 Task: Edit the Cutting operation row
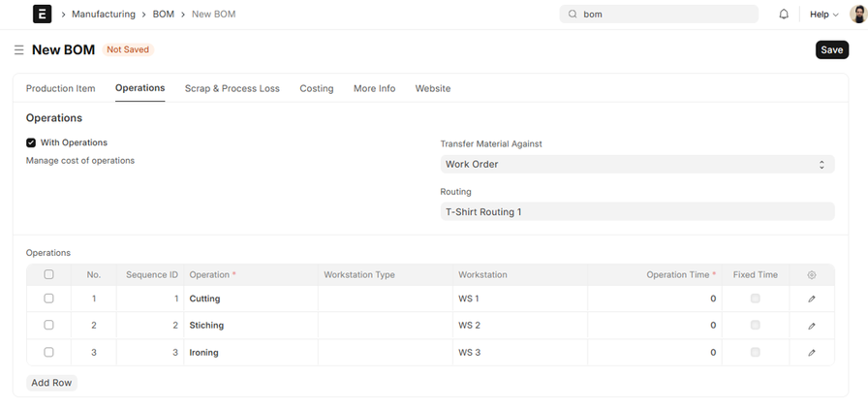click(812, 299)
